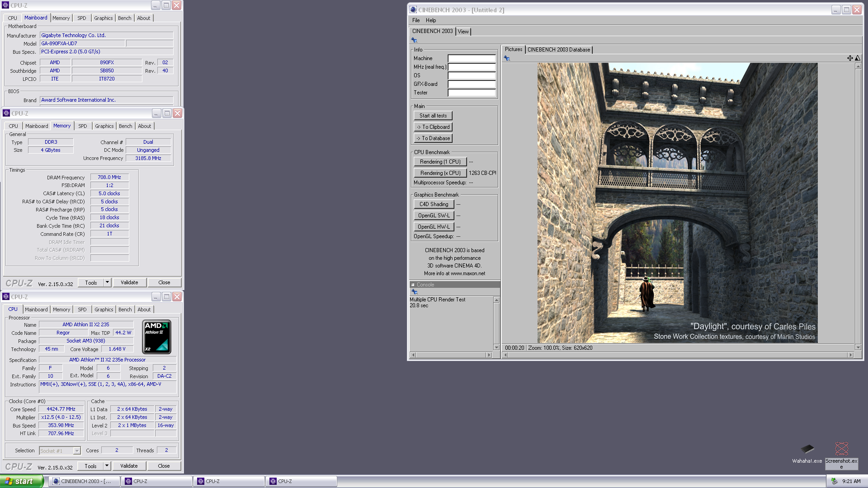Click into the GFX-Board input field

(x=472, y=84)
